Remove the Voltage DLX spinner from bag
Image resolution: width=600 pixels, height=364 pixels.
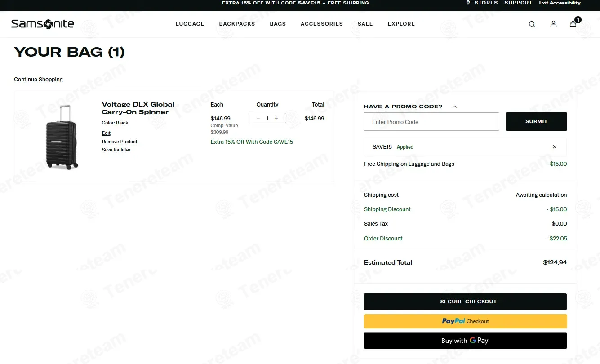point(119,142)
